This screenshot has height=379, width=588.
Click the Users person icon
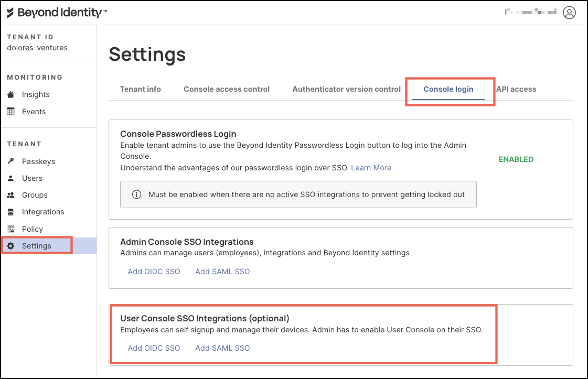(x=10, y=178)
